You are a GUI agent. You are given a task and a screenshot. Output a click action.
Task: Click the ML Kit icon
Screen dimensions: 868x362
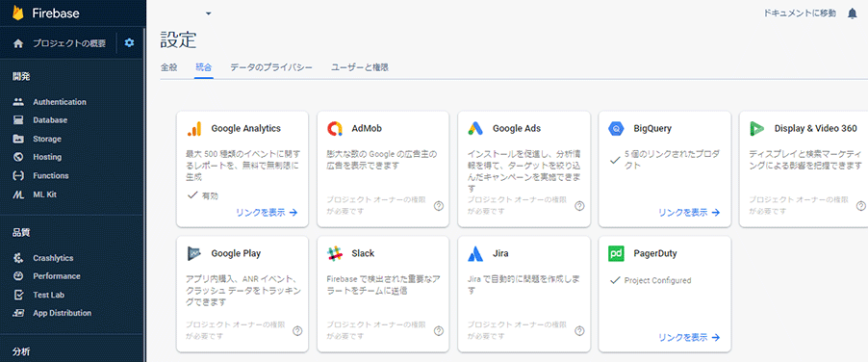pyautogui.click(x=18, y=194)
